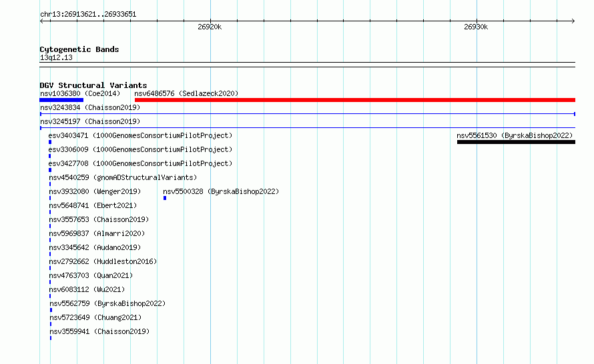Viewport: 594px width, 364px height.
Task: Click the chr13:26913621..26933651 coordinates text
Action: point(88,14)
